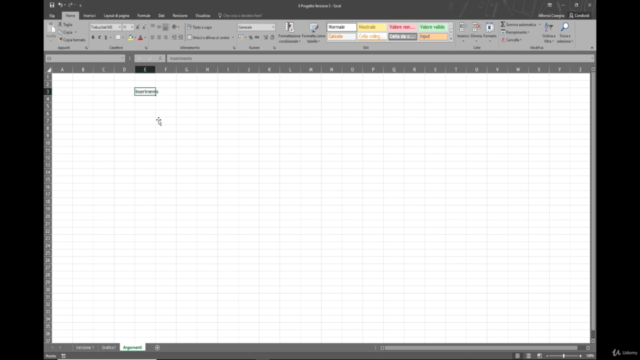The width and height of the screenshot is (640, 360).
Task: Open the Layout di pagina tab
Action: pos(116,16)
